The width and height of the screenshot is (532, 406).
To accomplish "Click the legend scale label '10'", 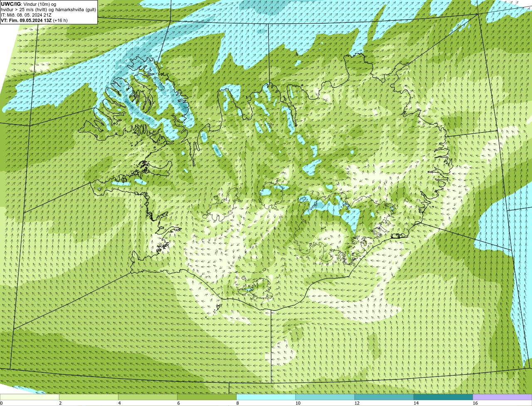I will click(298, 403).
